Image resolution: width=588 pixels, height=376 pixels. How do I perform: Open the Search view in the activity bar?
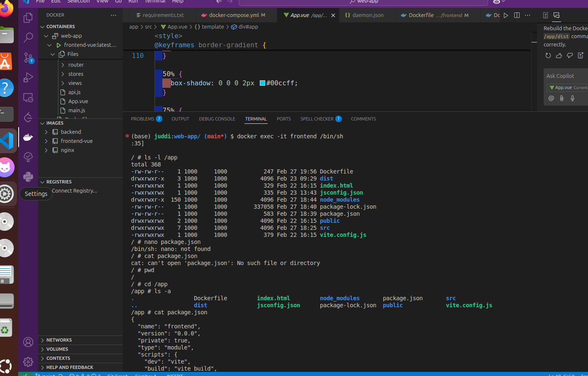tap(28, 38)
